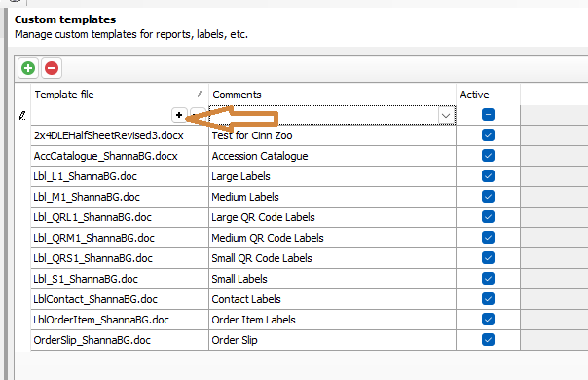The image size is (588, 380).
Task: Select Lbl_S1_ShannaBG.doc file cell
Action: 120,279
